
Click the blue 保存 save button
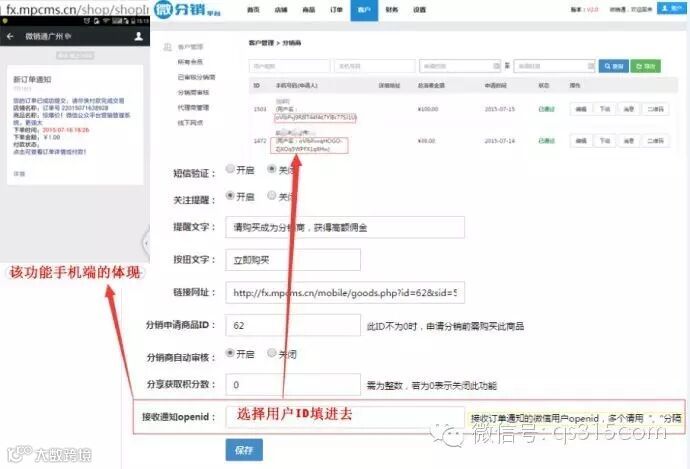point(244,450)
